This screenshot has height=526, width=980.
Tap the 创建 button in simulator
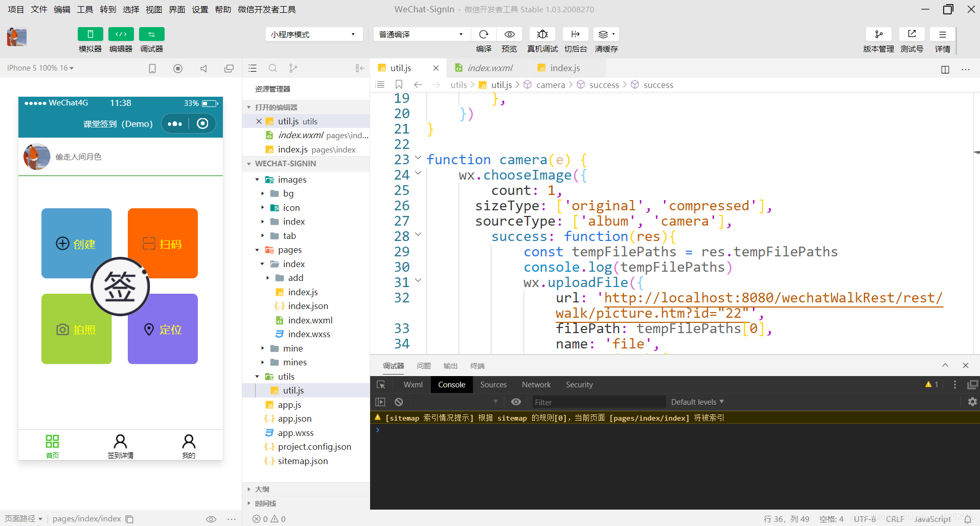tap(77, 244)
